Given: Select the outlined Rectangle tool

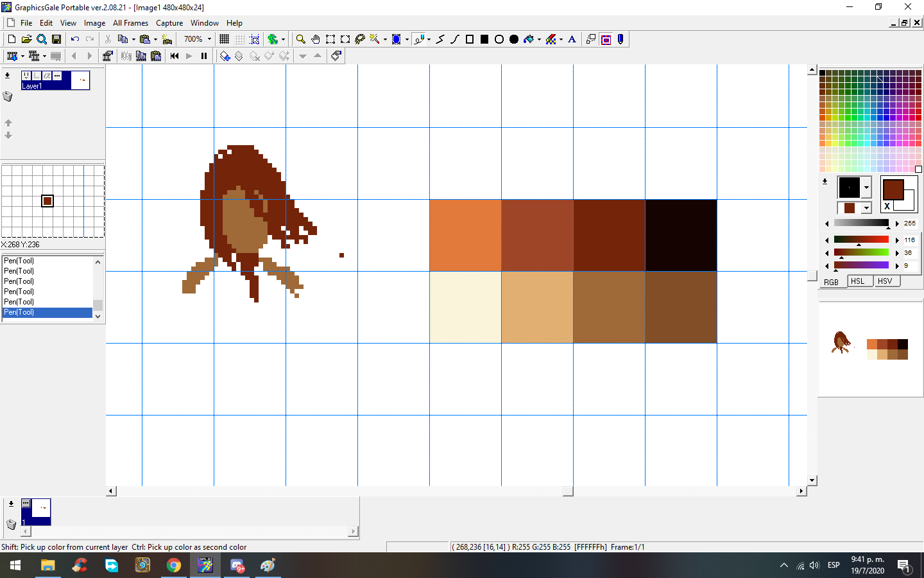Looking at the screenshot, I should 470,39.
